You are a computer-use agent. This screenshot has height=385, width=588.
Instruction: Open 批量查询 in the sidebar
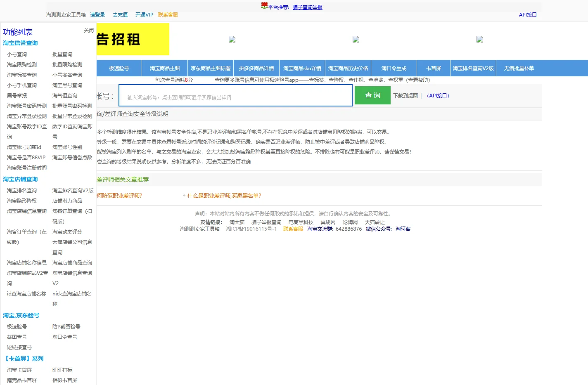[x=62, y=54]
